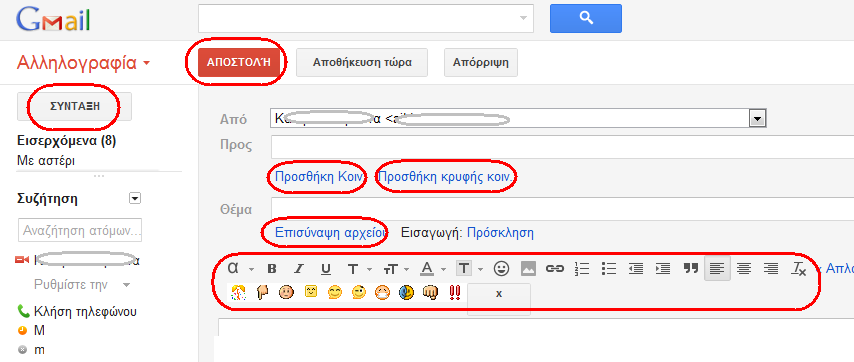This screenshot has width=854, height=362.
Task: Click the Αναζήτηση ατόμων search field
Action: click(80, 230)
